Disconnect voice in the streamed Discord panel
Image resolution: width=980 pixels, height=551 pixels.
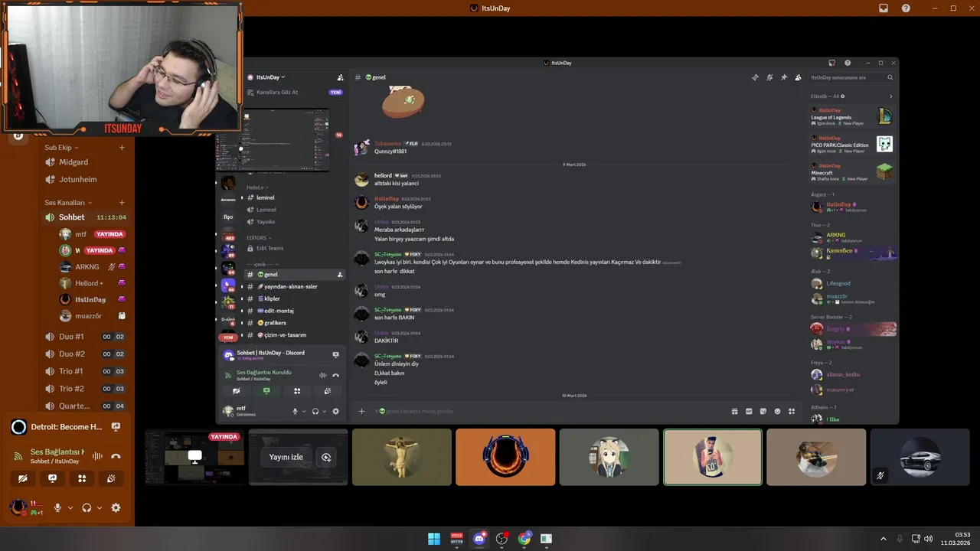tap(335, 375)
